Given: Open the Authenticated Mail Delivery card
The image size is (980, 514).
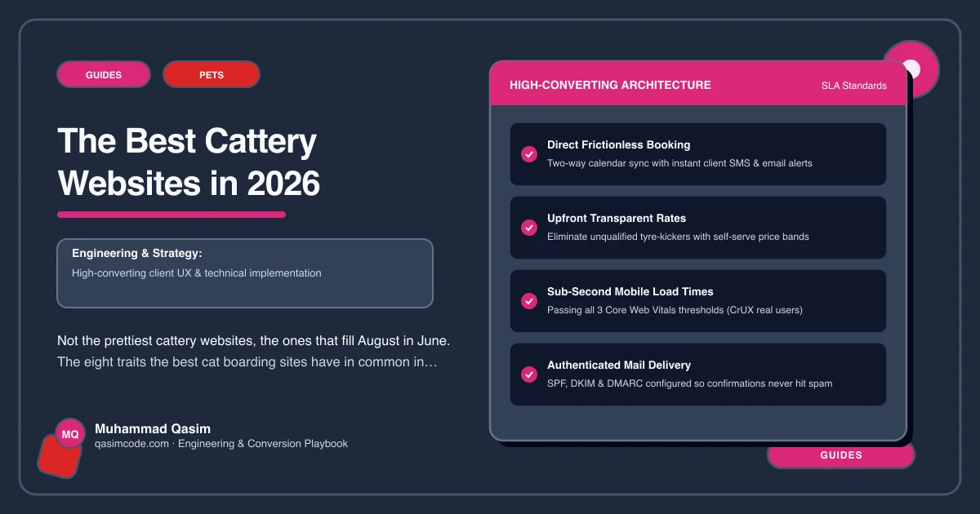Looking at the screenshot, I should [698, 374].
